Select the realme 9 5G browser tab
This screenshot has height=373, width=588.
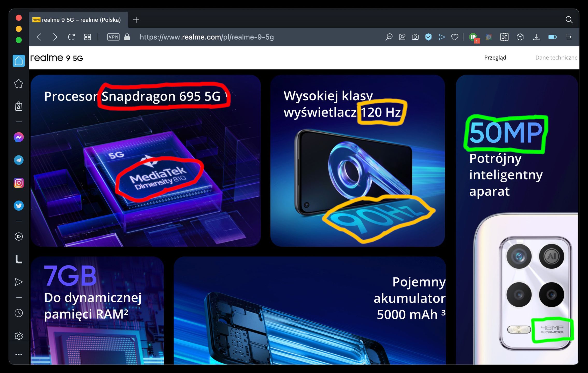[x=78, y=20]
